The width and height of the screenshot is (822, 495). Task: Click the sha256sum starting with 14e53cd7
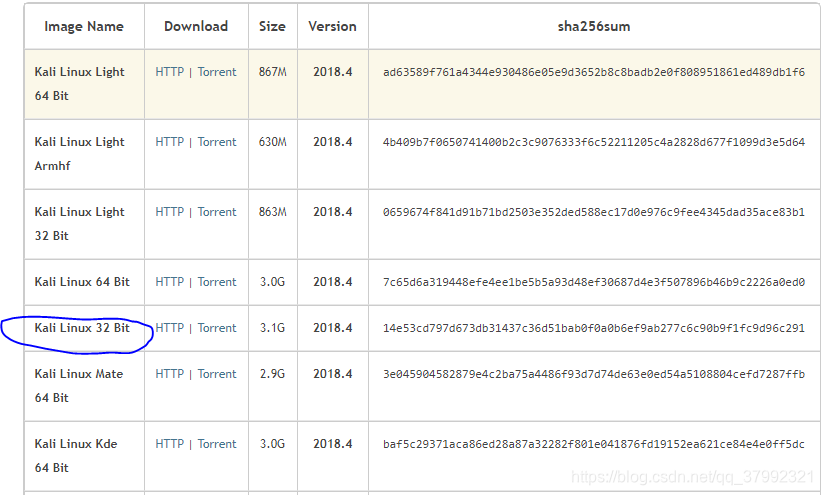[594, 328]
